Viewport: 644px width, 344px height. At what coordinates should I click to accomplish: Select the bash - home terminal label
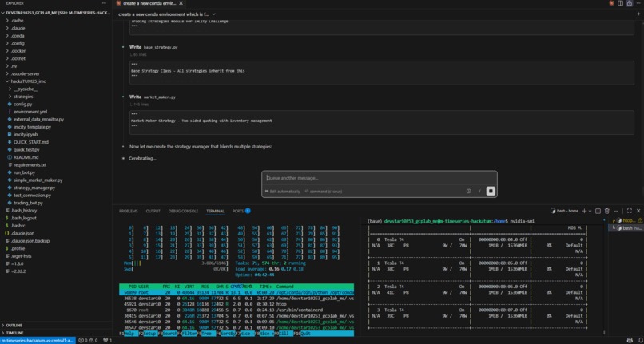(564, 211)
